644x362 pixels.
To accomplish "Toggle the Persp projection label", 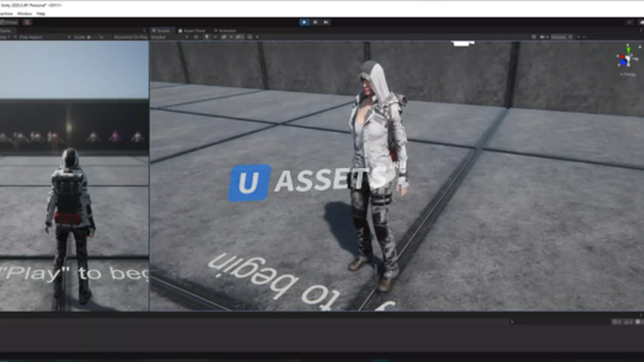I will [627, 74].
